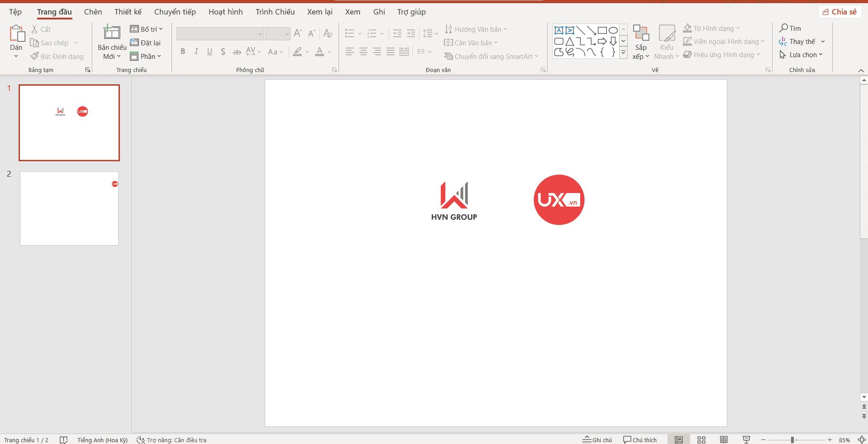
Task: Select the oval shape in shapes gallery
Action: pyautogui.click(x=613, y=30)
